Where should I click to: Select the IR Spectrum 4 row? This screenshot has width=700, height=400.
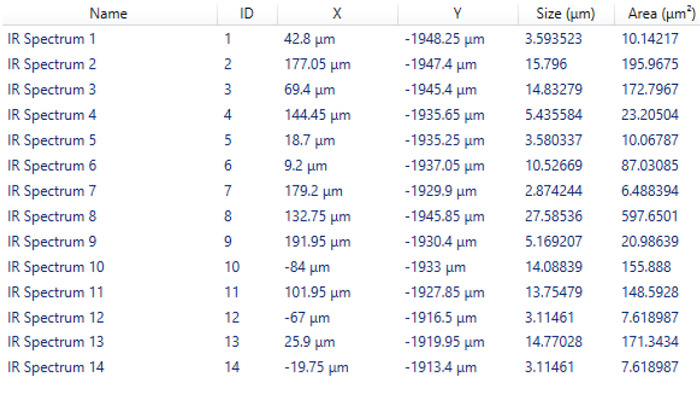tap(350, 115)
